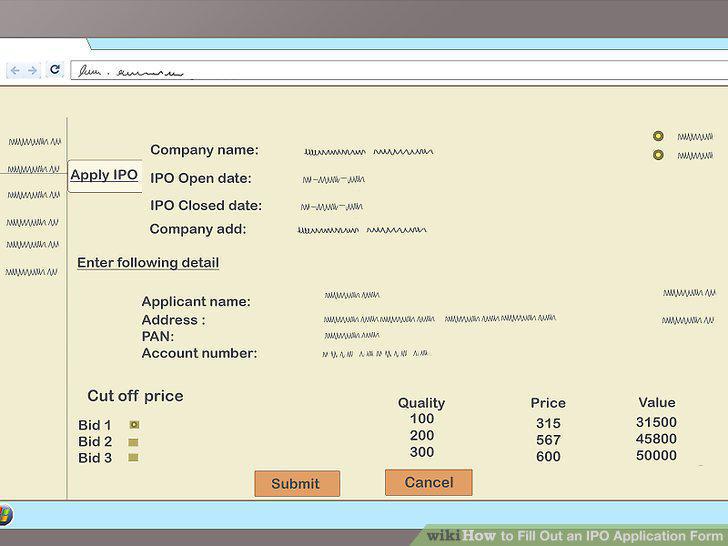Click the Quality value 300
This screenshot has width=728, height=546.
click(422, 452)
